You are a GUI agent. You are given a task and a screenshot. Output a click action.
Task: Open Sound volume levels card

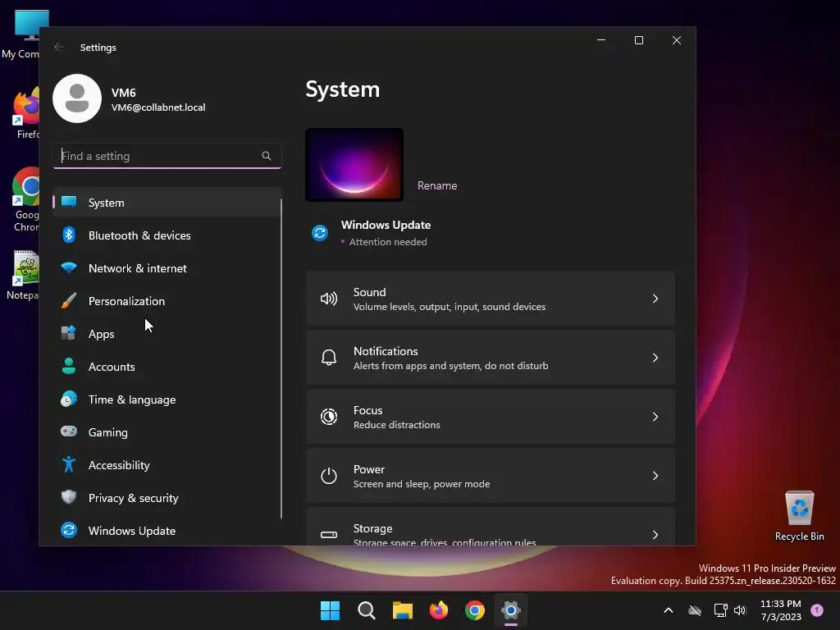point(491,299)
